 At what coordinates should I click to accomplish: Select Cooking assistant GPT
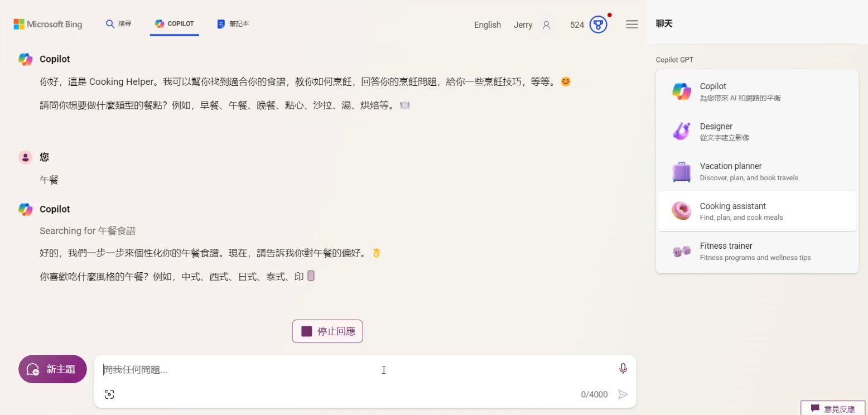coord(757,211)
